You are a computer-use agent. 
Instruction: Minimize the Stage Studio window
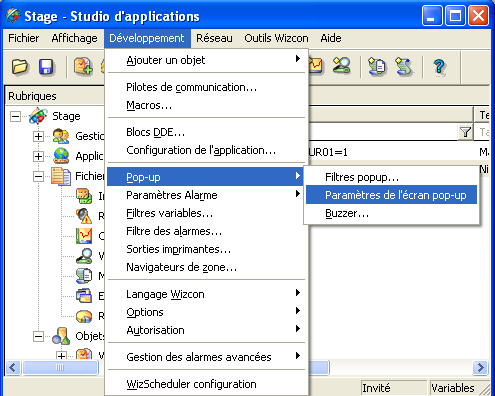[x=431, y=15]
